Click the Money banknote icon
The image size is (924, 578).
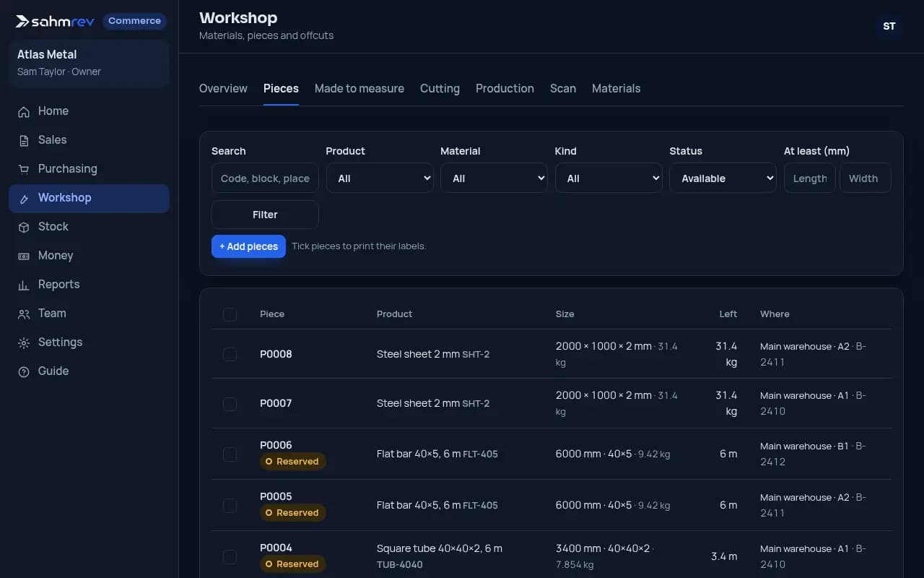coord(24,256)
